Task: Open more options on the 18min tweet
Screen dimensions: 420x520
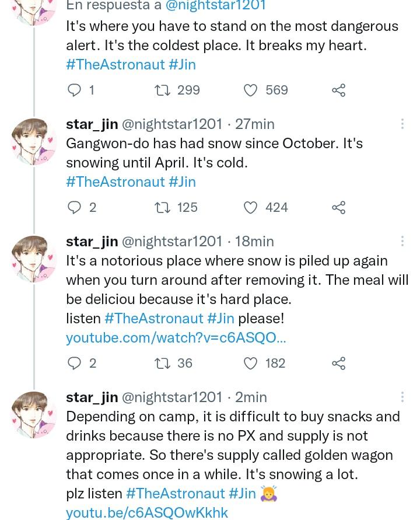Action: pos(402,241)
